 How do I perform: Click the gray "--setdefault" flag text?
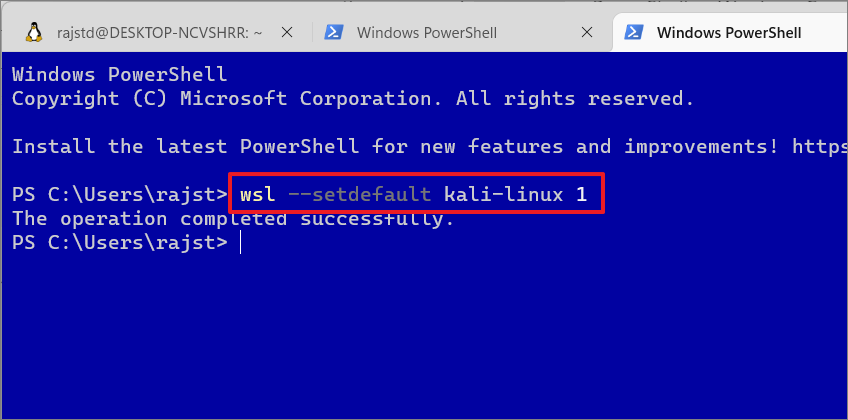(360, 194)
